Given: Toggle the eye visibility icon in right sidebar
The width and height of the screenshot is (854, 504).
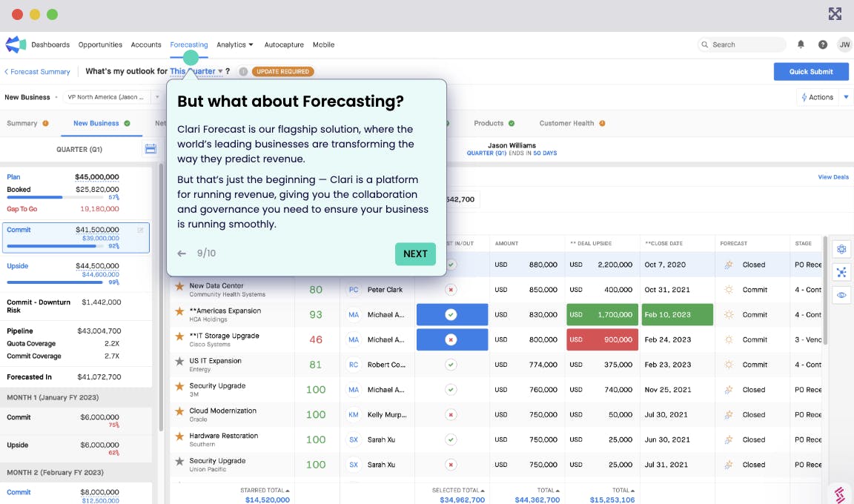Looking at the screenshot, I should (x=841, y=295).
